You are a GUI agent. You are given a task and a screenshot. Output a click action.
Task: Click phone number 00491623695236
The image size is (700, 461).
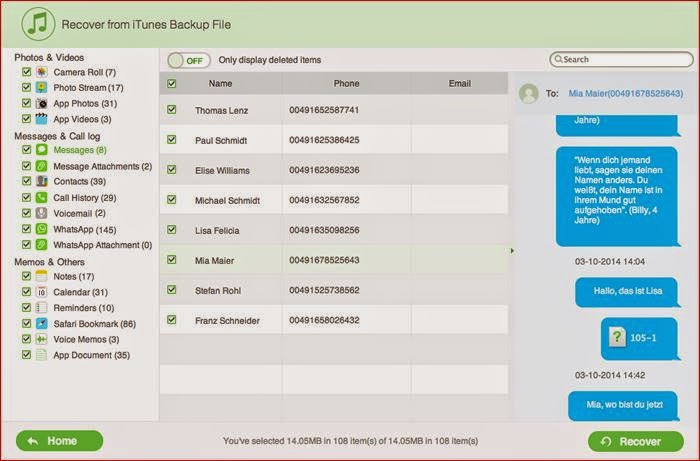[x=324, y=170]
